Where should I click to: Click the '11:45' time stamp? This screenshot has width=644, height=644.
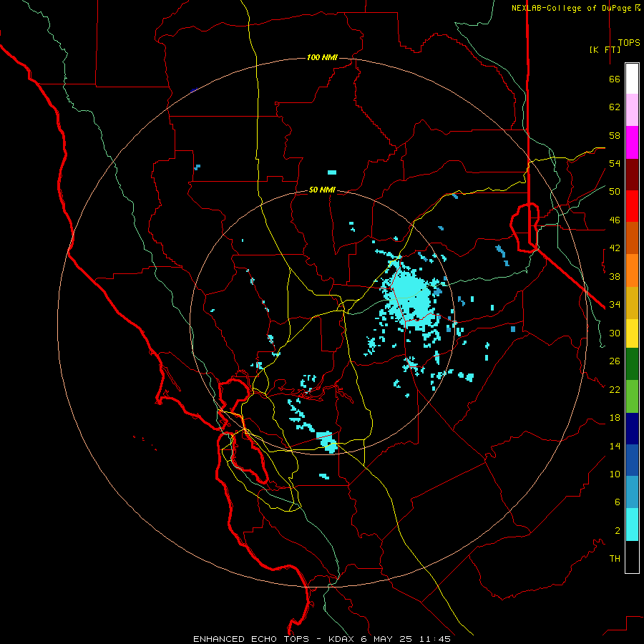click(x=434, y=639)
